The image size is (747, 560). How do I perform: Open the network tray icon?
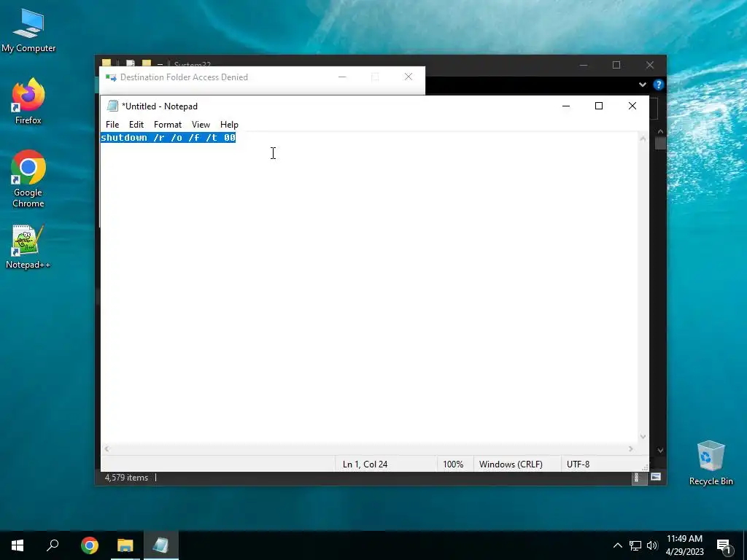(635, 545)
